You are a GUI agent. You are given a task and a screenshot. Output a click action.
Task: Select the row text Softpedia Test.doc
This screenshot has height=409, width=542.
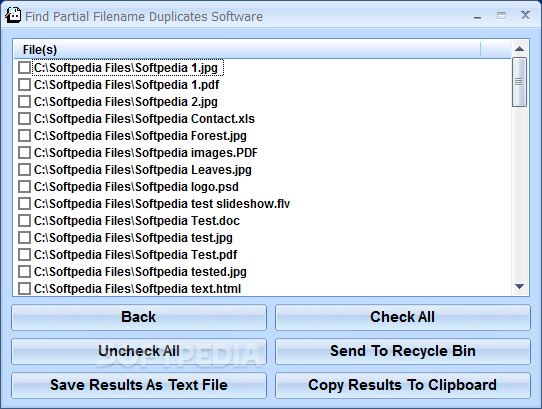coord(137,221)
